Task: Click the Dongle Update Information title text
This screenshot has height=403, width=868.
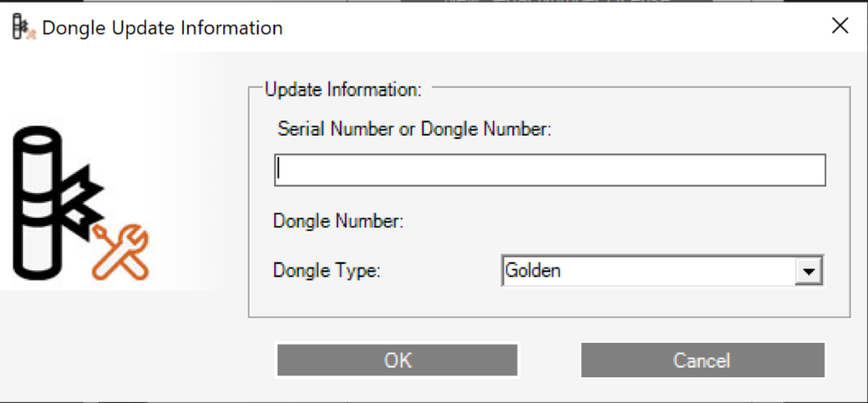Action: [x=163, y=27]
